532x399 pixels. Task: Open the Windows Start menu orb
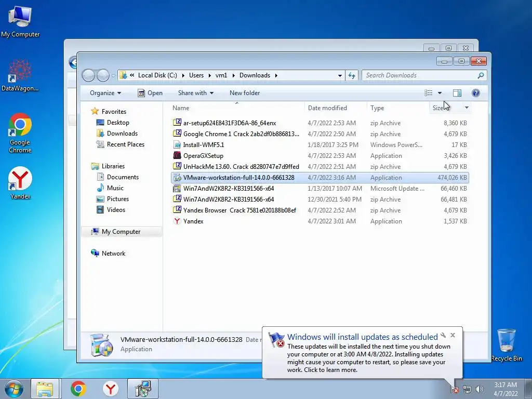pyautogui.click(x=14, y=389)
